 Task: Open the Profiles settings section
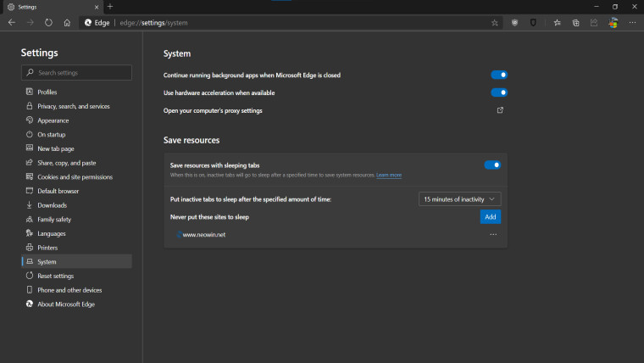point(76,92)
